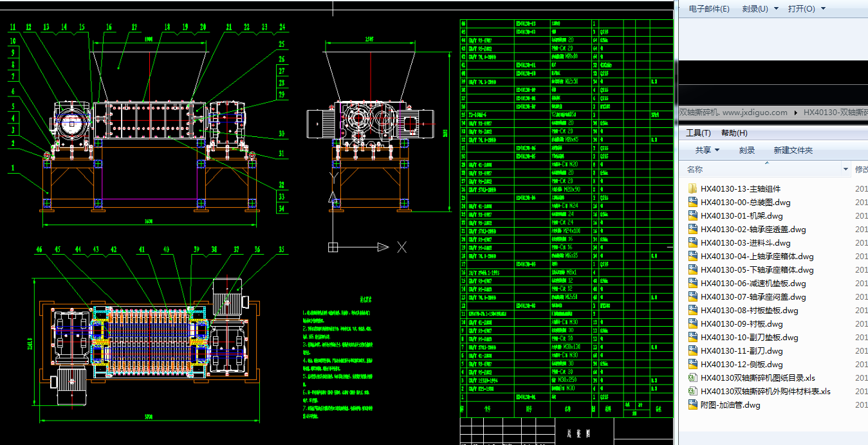Select the HX40130双轴撕碎机外购件材料表.xls Excel icon
This screenshot has width=868, height=445.
(693, 392)
